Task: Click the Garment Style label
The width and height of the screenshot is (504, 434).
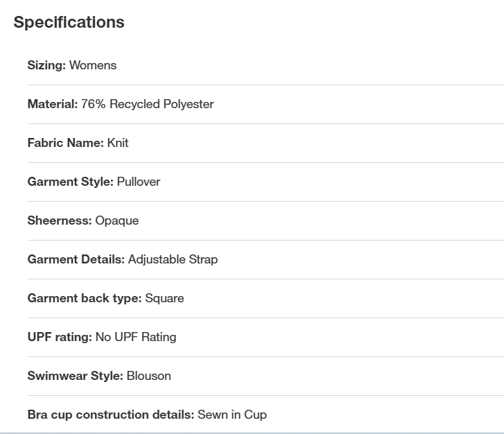Action: tap(70, 182)
